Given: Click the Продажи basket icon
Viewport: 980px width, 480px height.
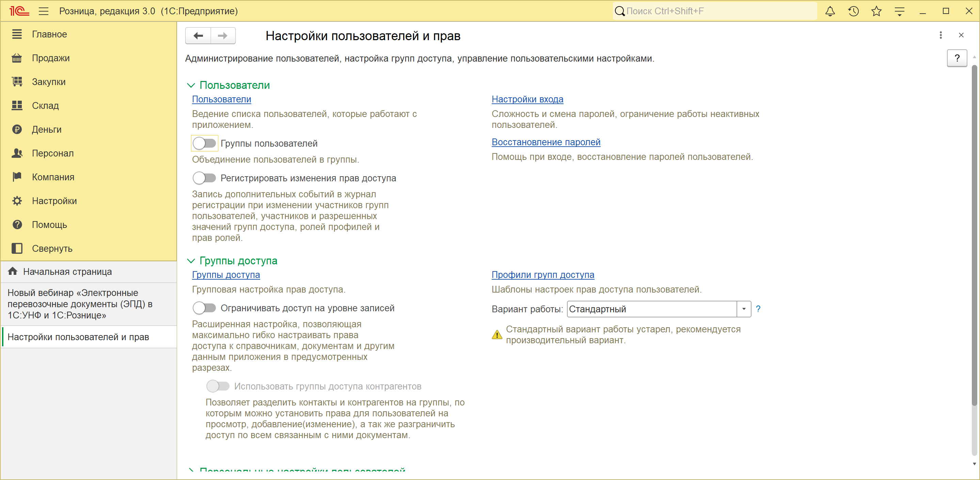Looking at the screenshot, I should pyautogui.click(x=17, y=58).
